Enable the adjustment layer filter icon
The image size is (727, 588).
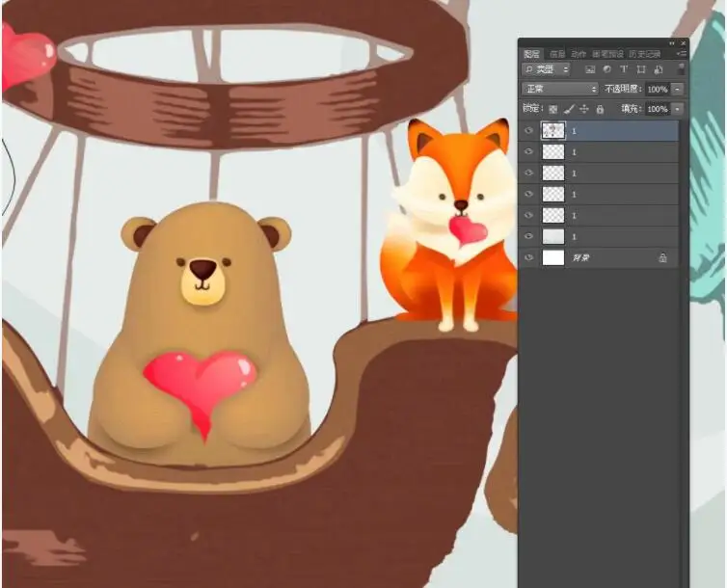(x=606, y=69)
